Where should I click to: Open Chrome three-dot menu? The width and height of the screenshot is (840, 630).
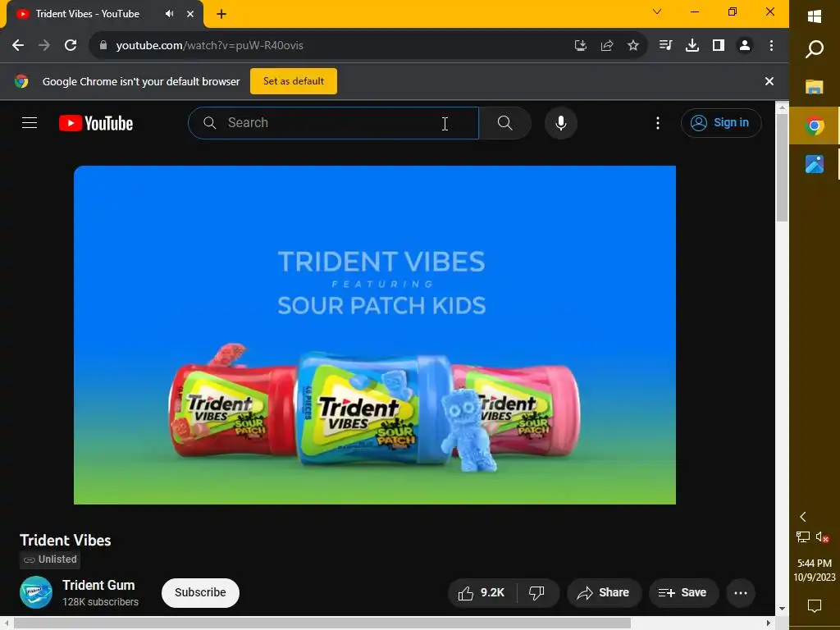tap(771, 46)
